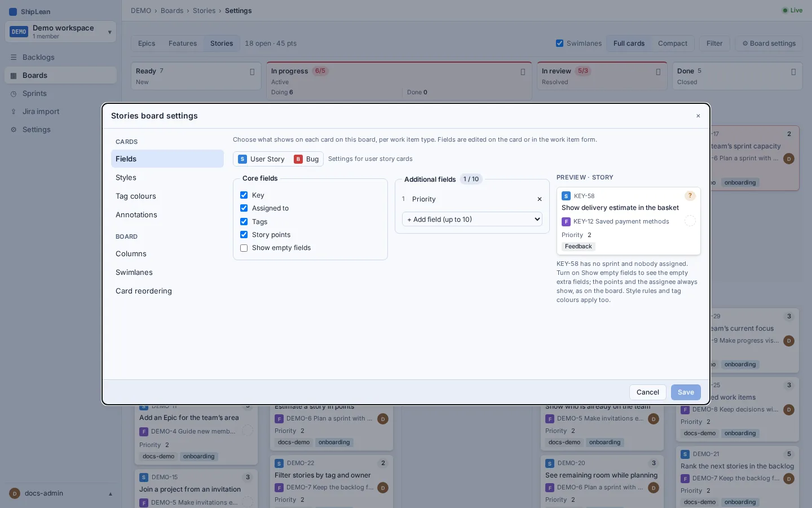Click the Live status indicator
This screenshot has height=508, width=812.
tap(792, 10)
